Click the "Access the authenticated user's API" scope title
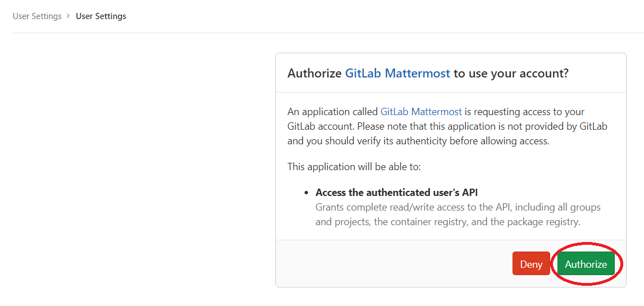Viewport: 644px width, 306px height. (396, 193)
